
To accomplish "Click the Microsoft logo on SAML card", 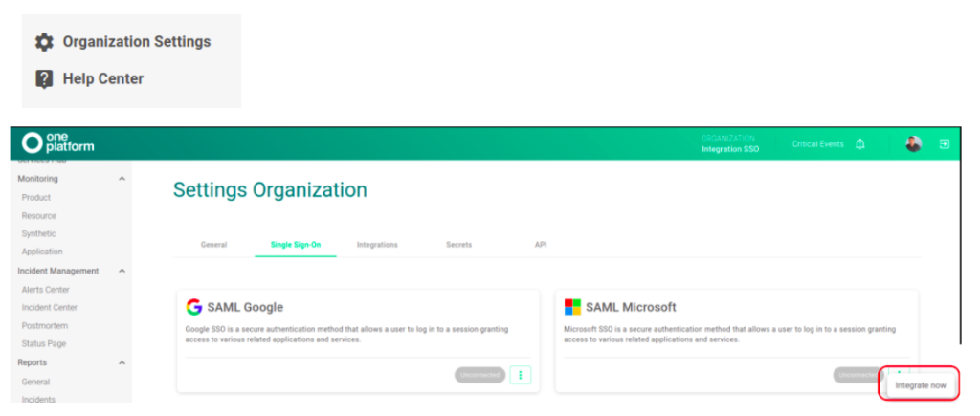I will point(572,307).
